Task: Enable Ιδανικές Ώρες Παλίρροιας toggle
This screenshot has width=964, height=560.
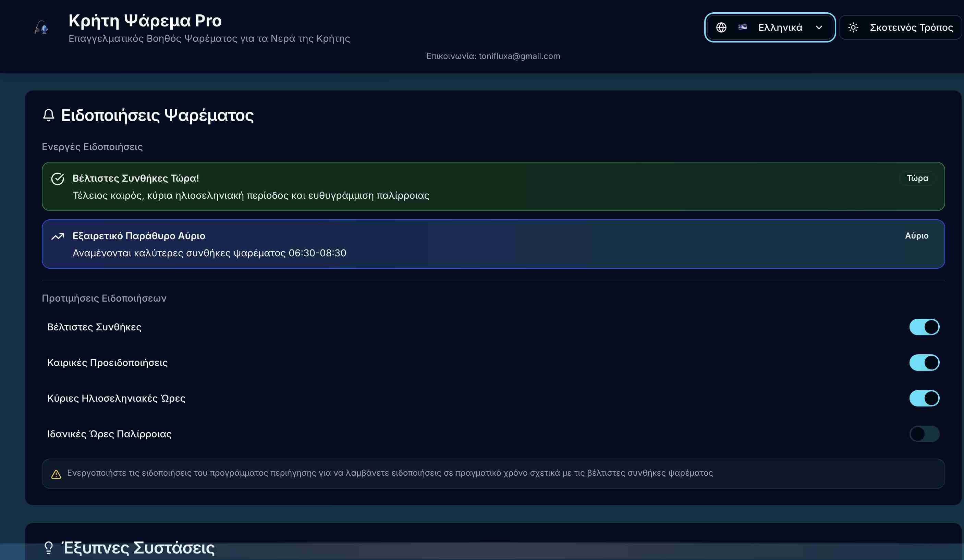Action: 924,434
